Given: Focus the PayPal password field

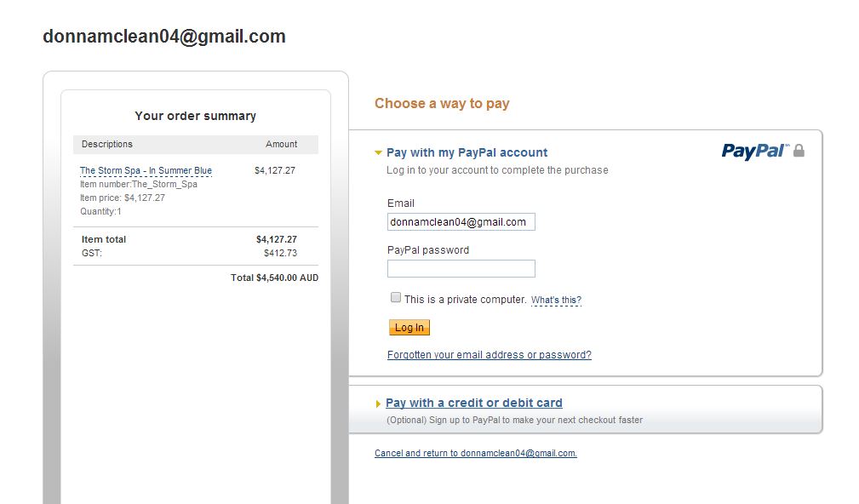Looking at the screenshot, I should click(x=461, y=269).
